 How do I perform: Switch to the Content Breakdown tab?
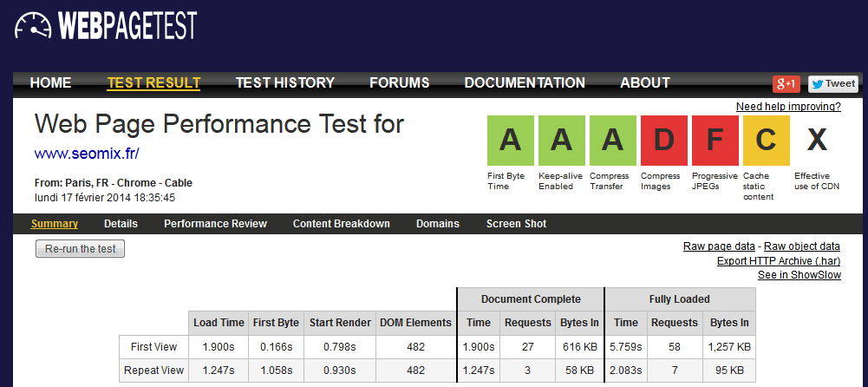(342, 224)
